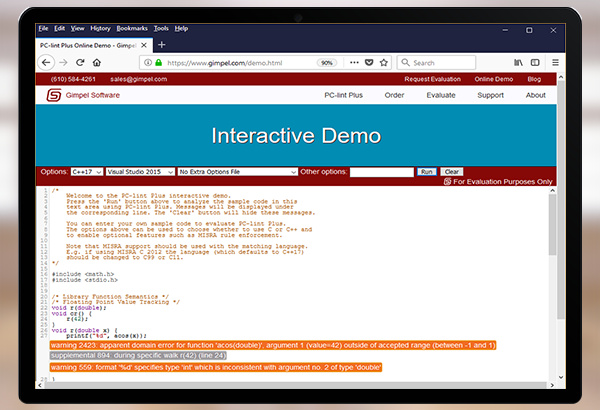Click the #include <stdio.h> code line

(x=85, y=280)
